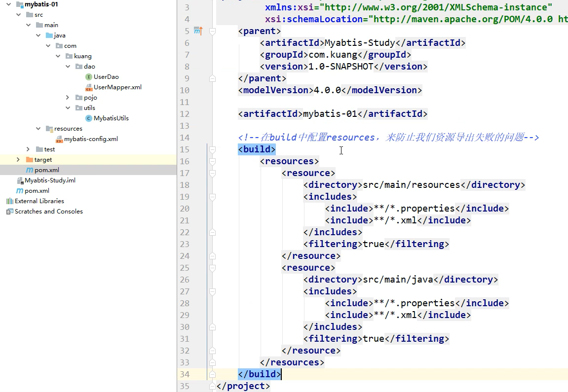Click the Scratches and Consoles icon
Viewport: 568px width, 392px height.
[x=10, y=212]
